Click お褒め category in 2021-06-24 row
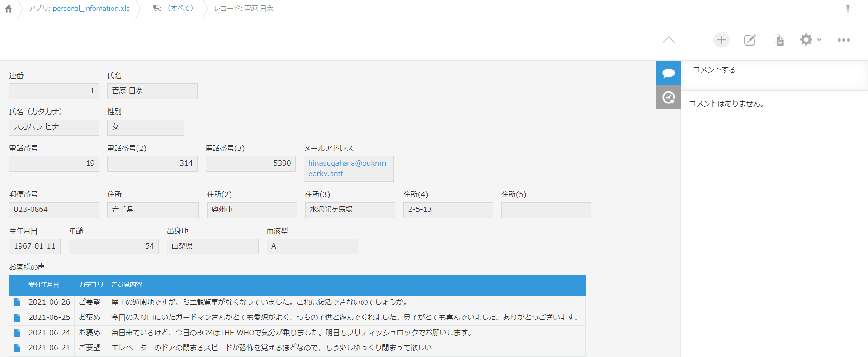Image resolution: width=868 pixels, height=357 pixels. click(x=90, y=333)
